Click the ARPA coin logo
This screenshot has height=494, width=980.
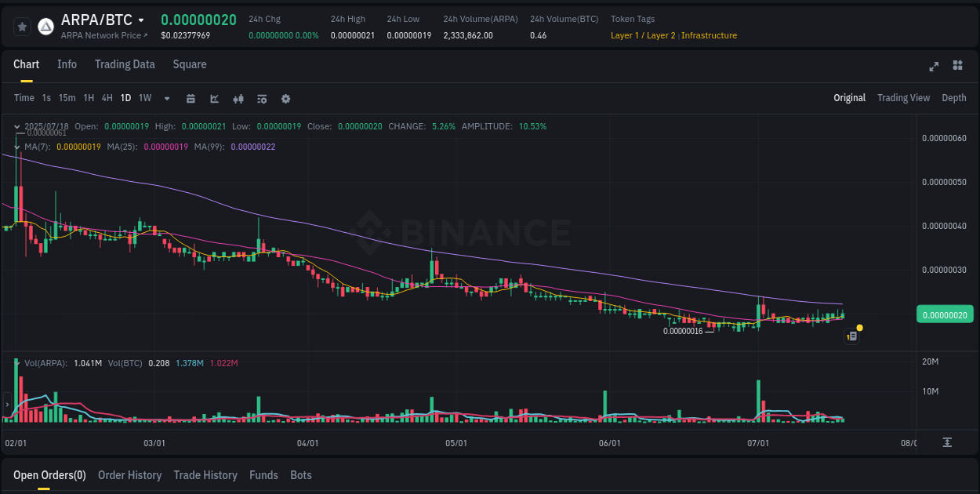(x=46, y=27)
